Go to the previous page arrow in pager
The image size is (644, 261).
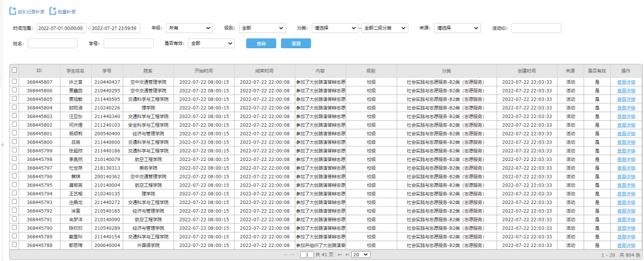(293, 255)
